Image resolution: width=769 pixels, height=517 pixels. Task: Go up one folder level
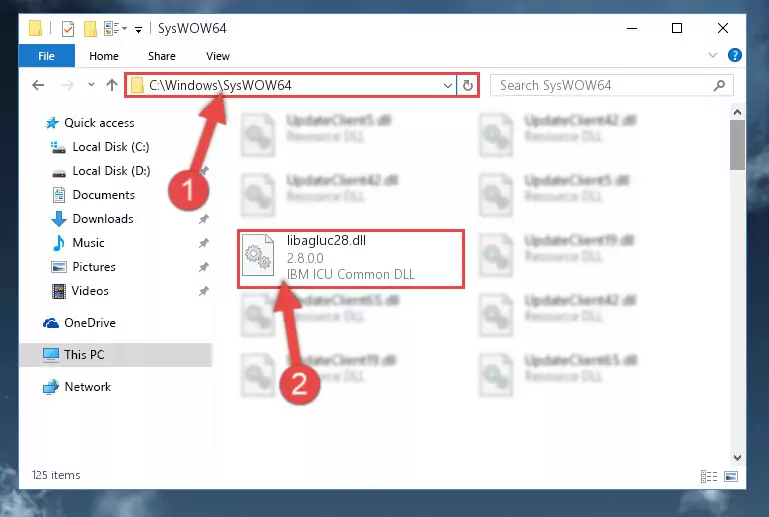point(112,85)
